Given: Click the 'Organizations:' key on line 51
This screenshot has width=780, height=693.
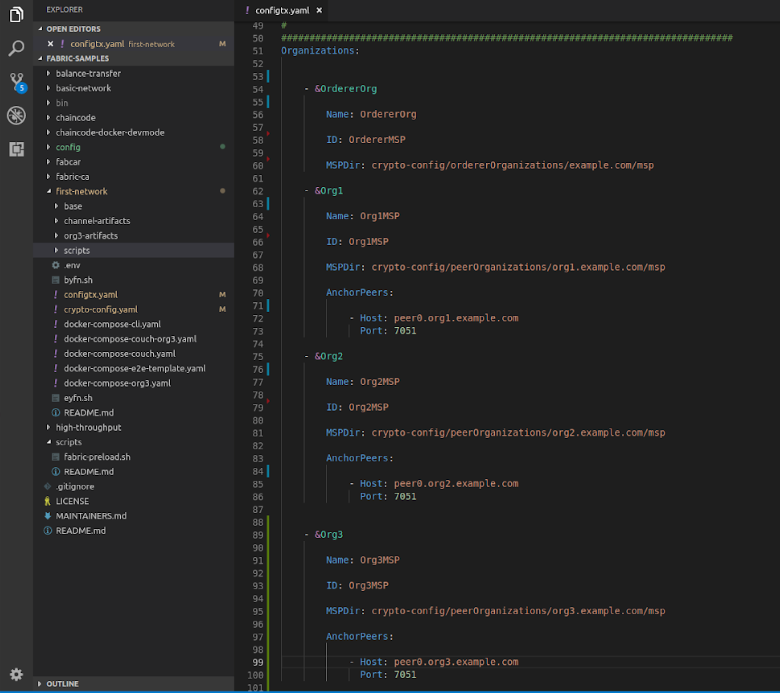Looking at the screenshot, I should pyautogui.click(x=320, y=51).
